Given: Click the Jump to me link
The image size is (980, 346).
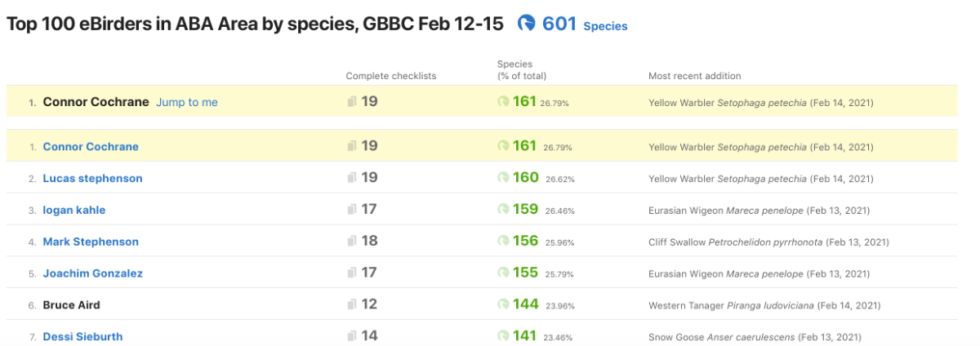Looking at the screenshot, I should [187, 103].
